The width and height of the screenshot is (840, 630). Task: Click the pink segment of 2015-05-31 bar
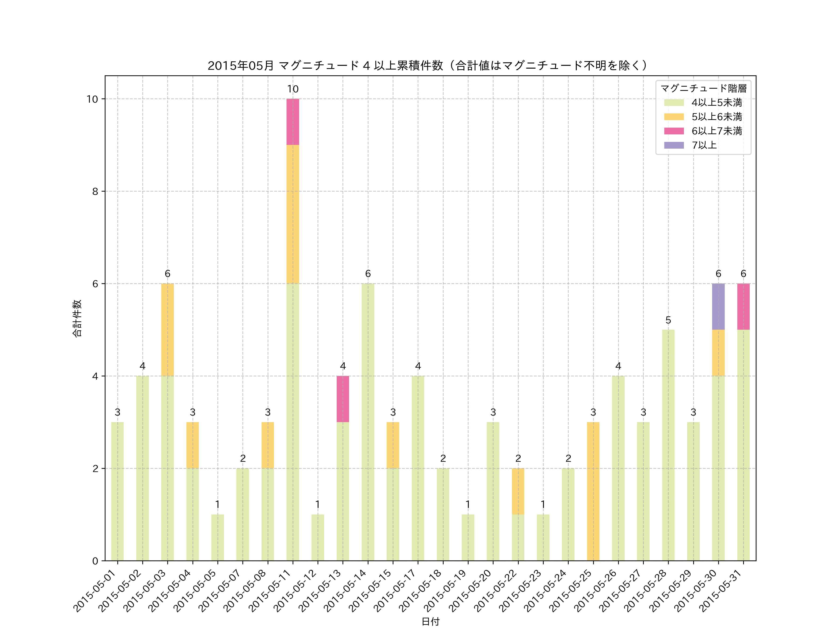(743, 306)
